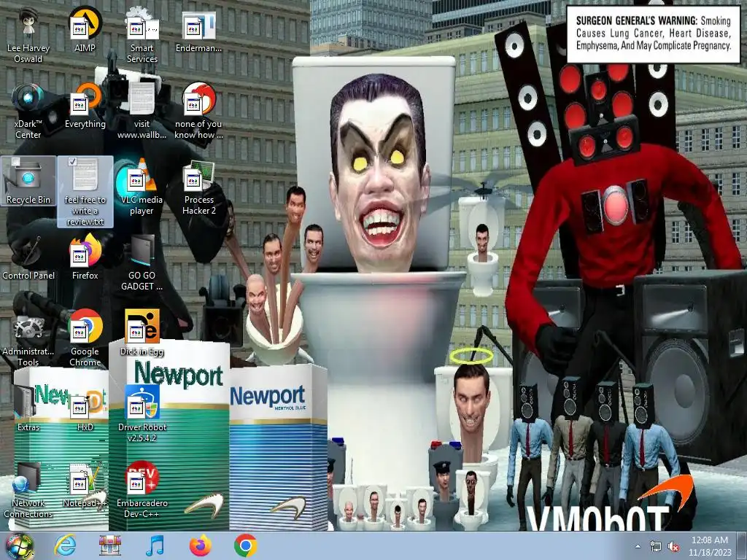Viewport: 747px width, 560px height.
Task: Open the Embarcadero Dev-C++ shortcut
Action: 142,491
